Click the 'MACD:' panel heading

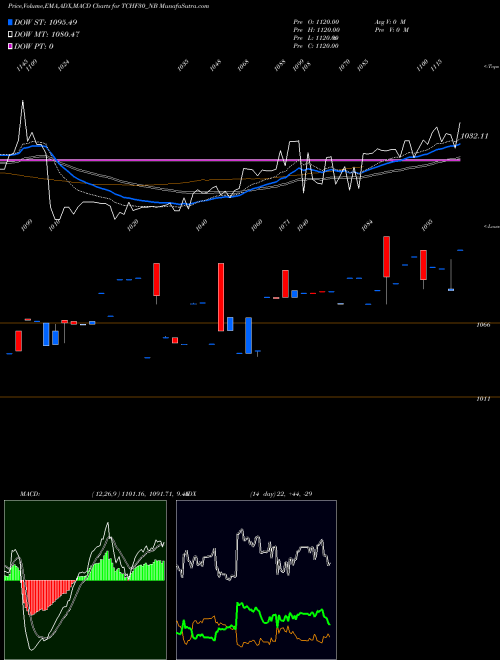pos(30,494)
